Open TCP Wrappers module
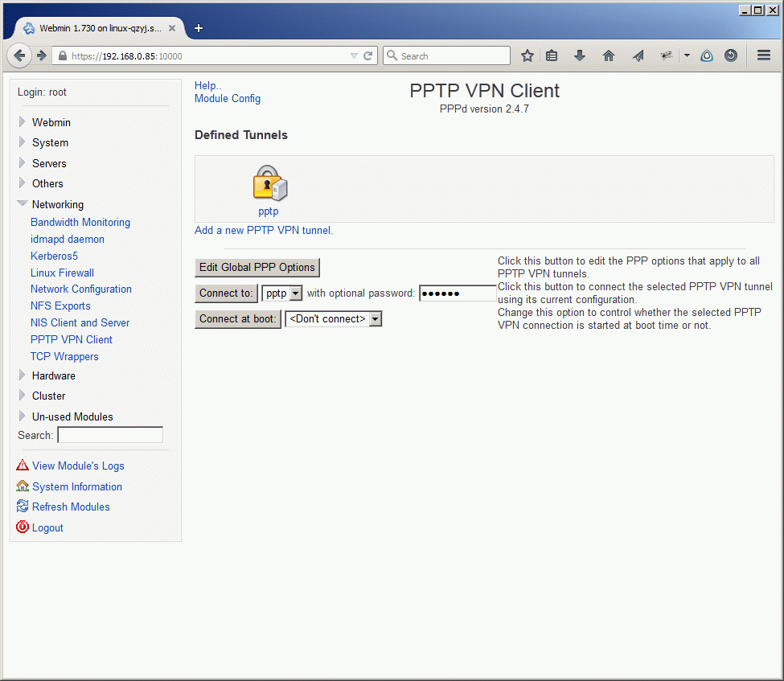Screen dimensions: 784x681 tap(64, 356)
